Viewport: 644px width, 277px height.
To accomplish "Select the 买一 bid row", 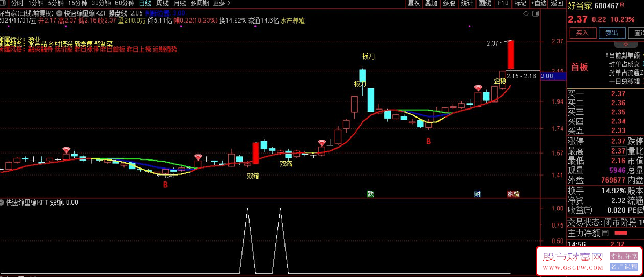I will [x=605, y=94].
